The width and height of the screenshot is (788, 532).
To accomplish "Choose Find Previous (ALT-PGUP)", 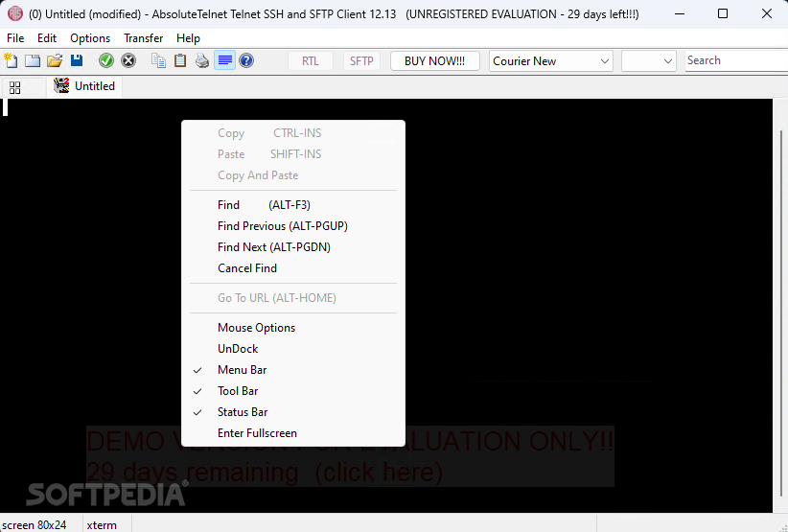I will pyautogui.click(x=293, y=226).
